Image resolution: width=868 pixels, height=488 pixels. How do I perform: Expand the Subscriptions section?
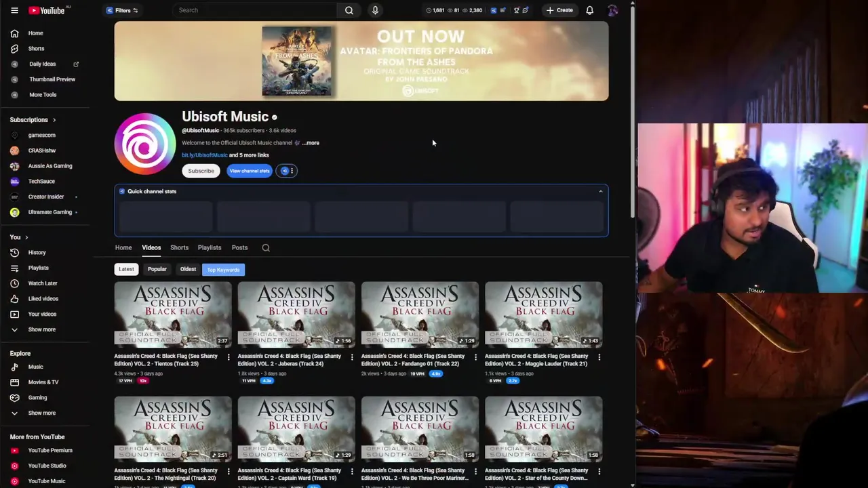(x=33, y=120)
